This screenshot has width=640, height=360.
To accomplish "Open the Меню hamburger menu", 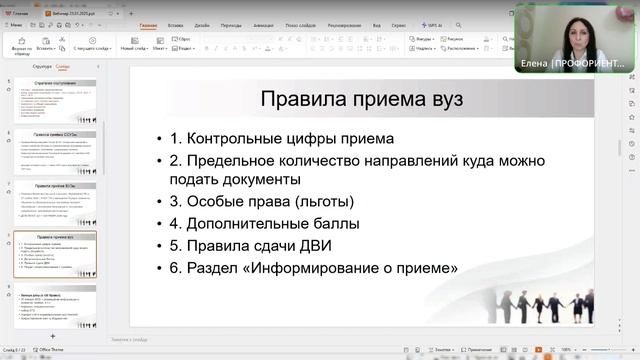I will tap(13, 25).
